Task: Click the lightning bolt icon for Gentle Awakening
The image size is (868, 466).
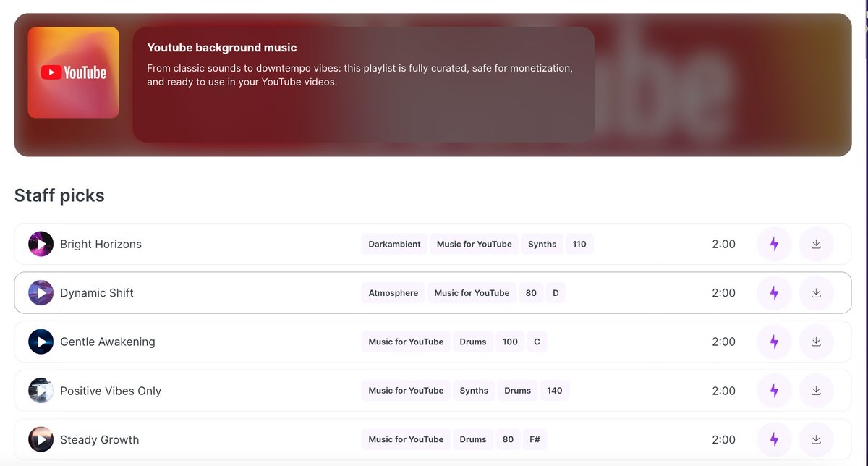Action: point(774,342)
